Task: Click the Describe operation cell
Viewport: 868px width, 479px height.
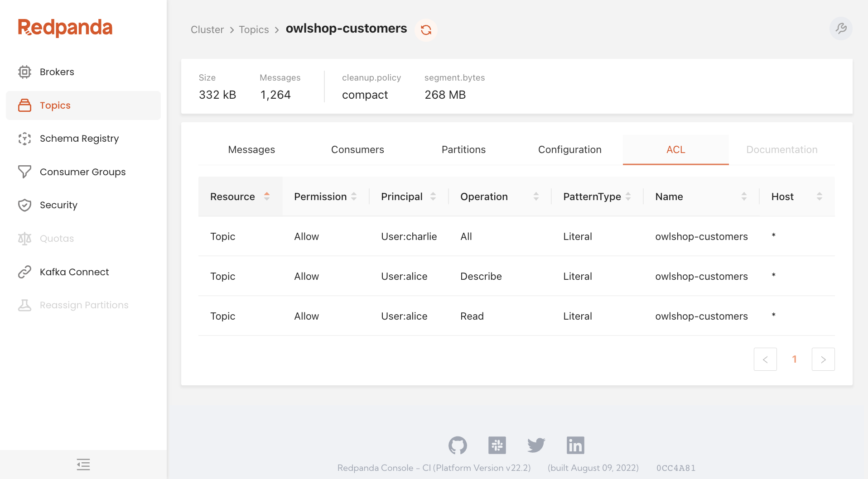Action: point(481,276)
